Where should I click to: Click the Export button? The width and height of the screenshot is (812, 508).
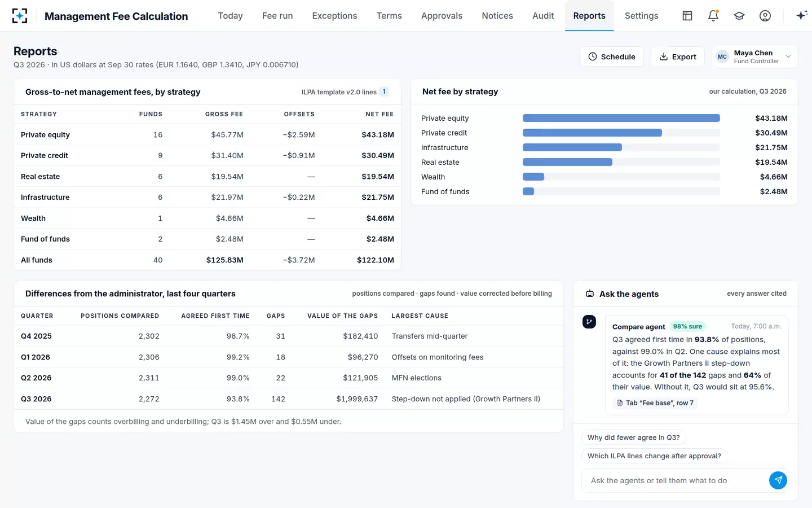[x=678, y=56]
